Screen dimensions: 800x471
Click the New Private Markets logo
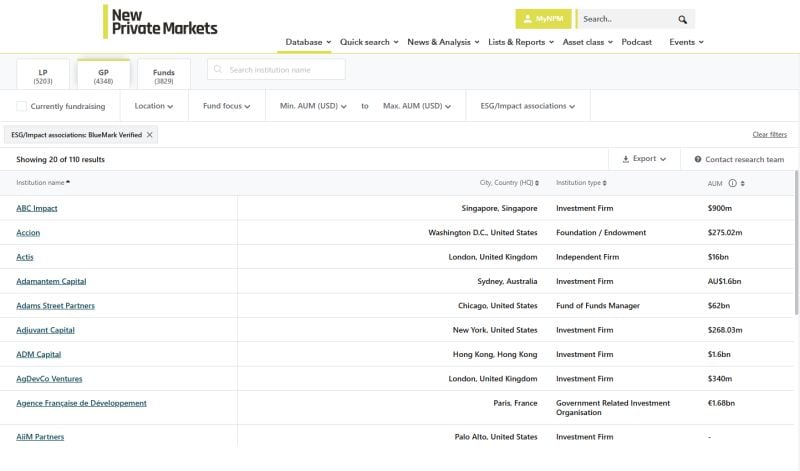pyautogui.click(x=161, y=21)
